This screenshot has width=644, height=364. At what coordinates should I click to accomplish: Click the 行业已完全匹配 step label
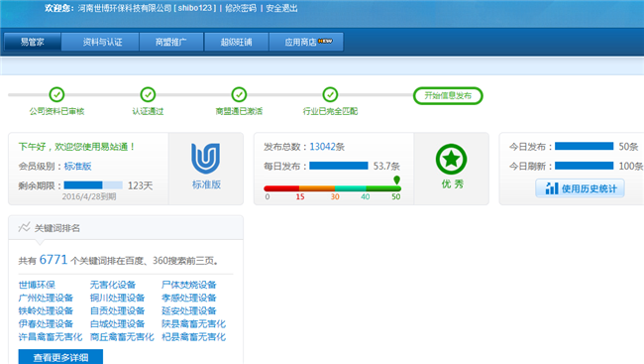pyautogui.click(x=330, y=111)
